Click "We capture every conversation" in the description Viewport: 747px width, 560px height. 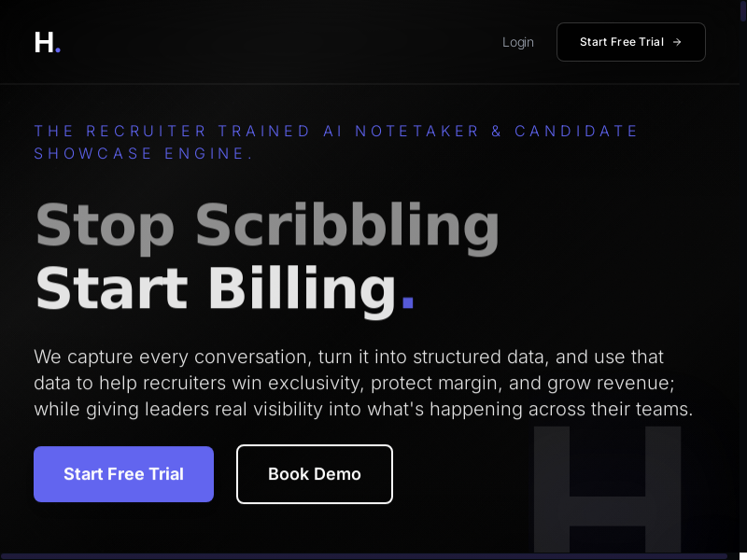pyautogui.click(x=172, y=357)
